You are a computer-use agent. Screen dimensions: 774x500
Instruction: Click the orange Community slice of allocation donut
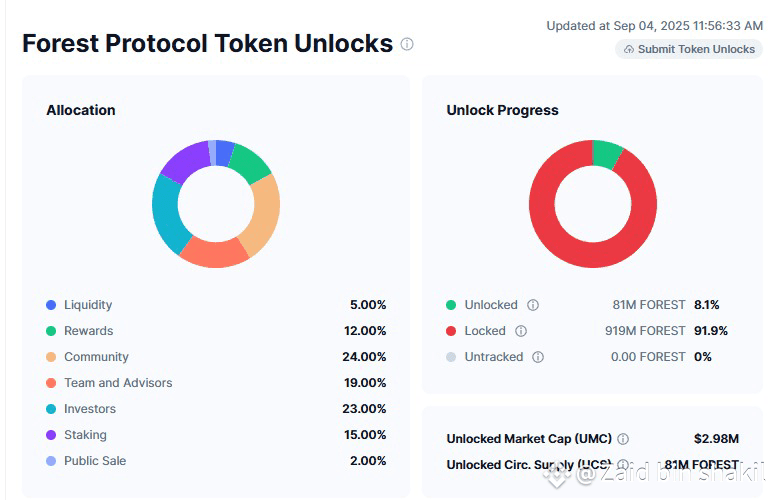pos(265,215)
